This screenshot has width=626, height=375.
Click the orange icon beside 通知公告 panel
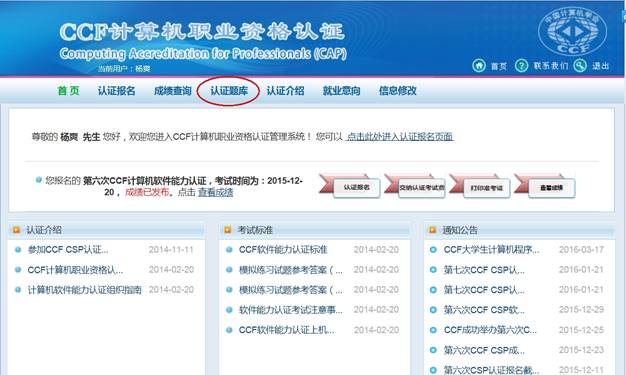point(432,230)
